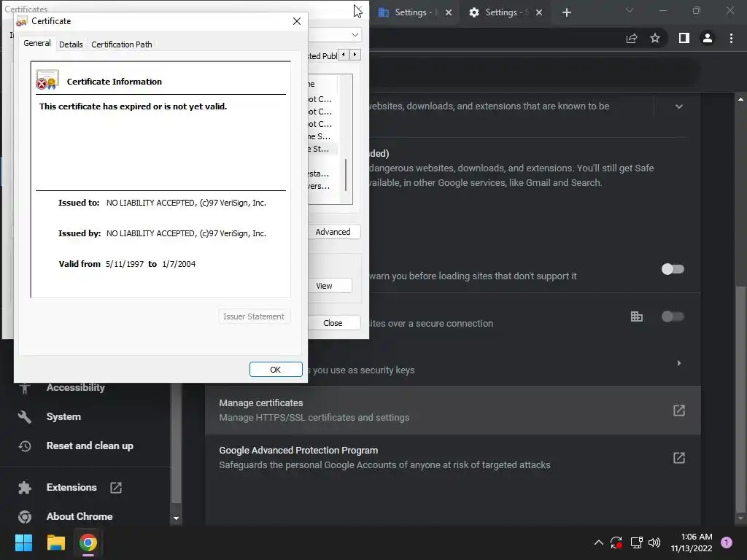Click the Chrome taskbar icon
747x560 pixels.
[88, 542]
